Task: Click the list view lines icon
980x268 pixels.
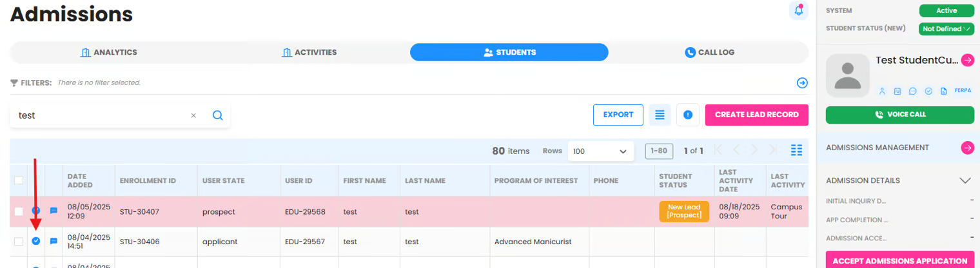Action: click(x=660, y=115)
